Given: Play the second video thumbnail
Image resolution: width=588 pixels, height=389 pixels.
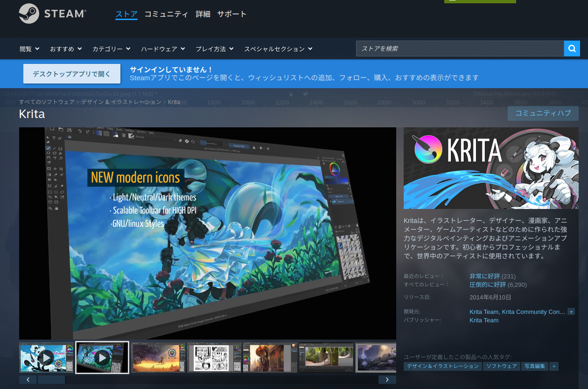Looking at the screenshot, I should (x=102, y=358).
